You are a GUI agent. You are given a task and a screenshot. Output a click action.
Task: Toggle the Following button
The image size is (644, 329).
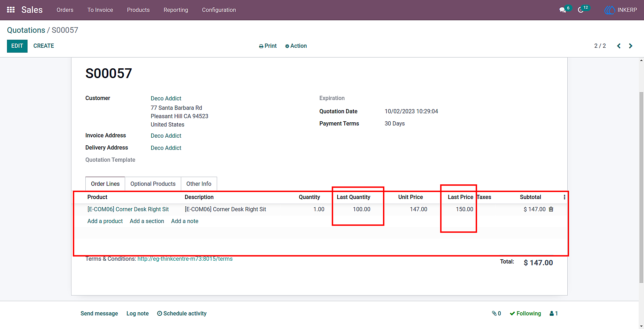point(525,313)
